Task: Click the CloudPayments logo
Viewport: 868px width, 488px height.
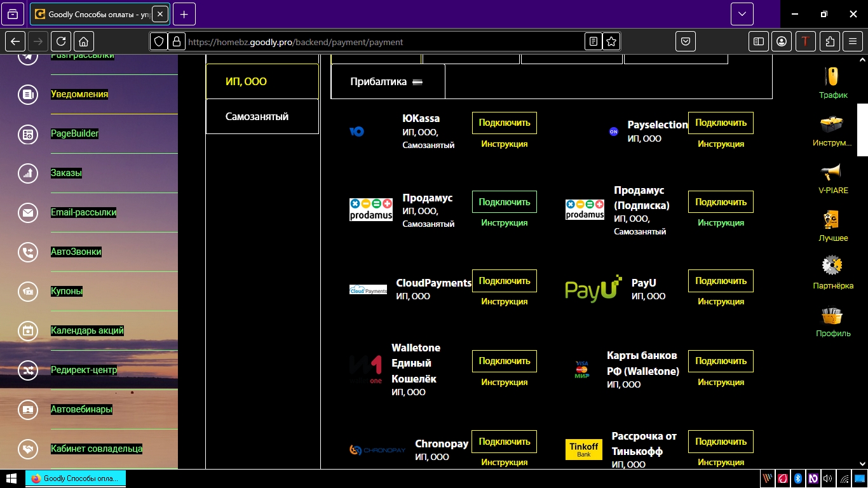Action: [368, 289]
